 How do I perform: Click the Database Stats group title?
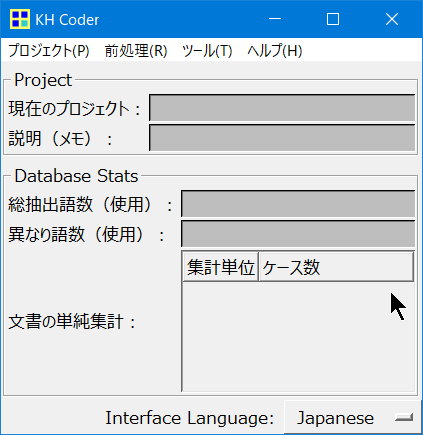76,176
